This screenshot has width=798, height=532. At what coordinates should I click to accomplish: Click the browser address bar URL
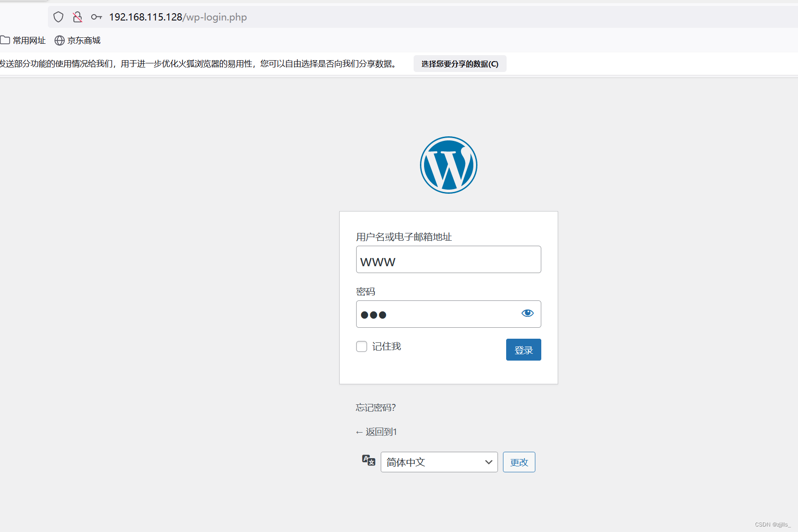coord(177,17)
